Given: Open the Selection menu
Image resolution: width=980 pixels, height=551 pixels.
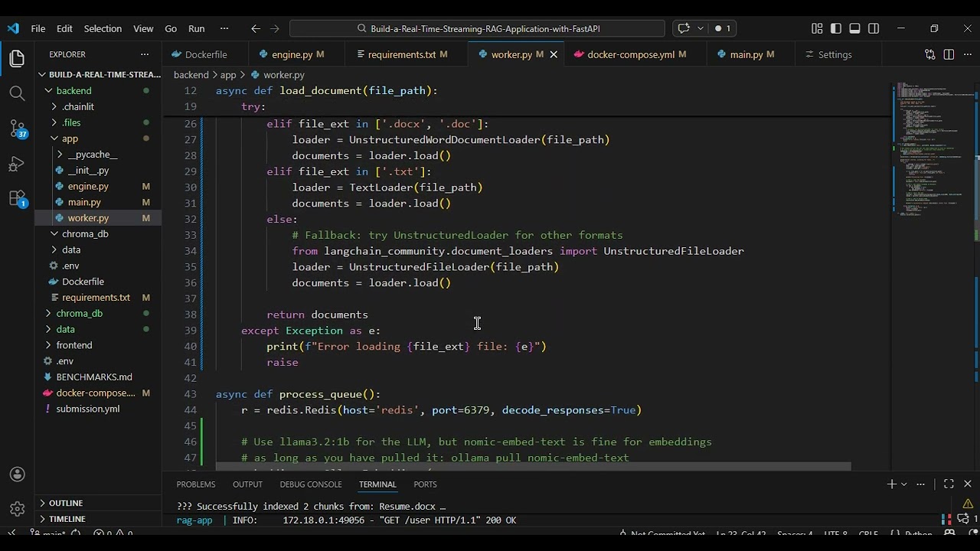Looking at the screenshot, I should tap(103, 28).
